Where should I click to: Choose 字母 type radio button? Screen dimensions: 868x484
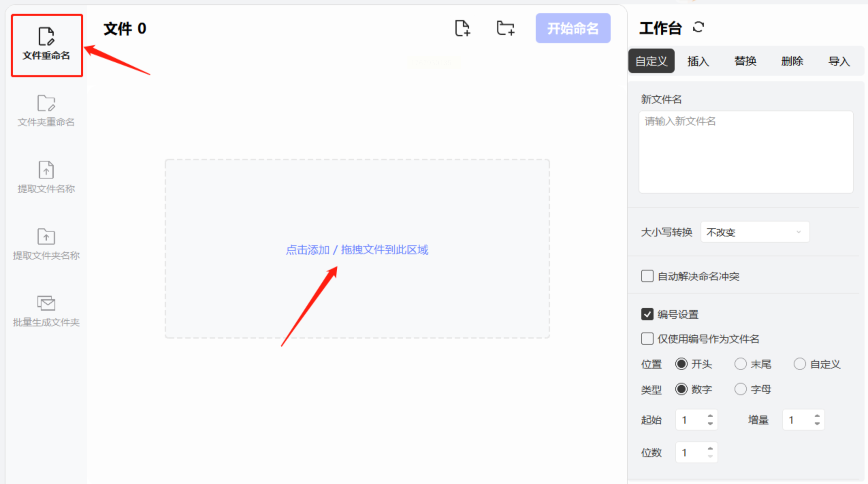coord(740,389)
